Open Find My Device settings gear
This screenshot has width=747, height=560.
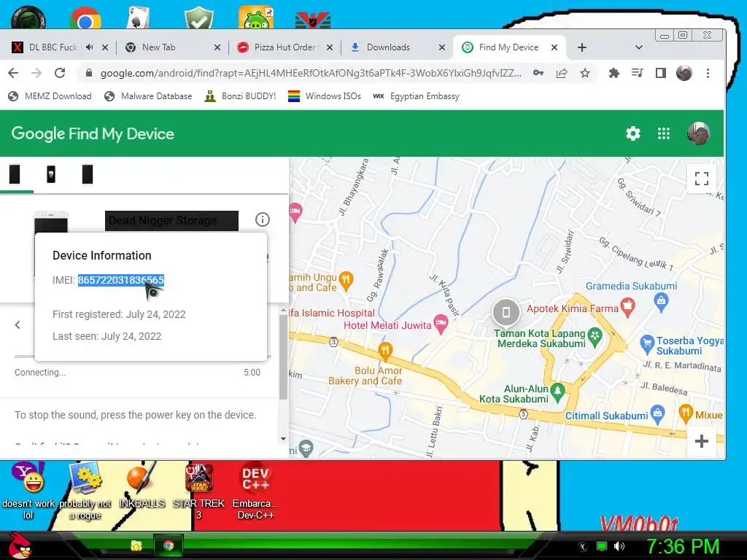(632, 133)
